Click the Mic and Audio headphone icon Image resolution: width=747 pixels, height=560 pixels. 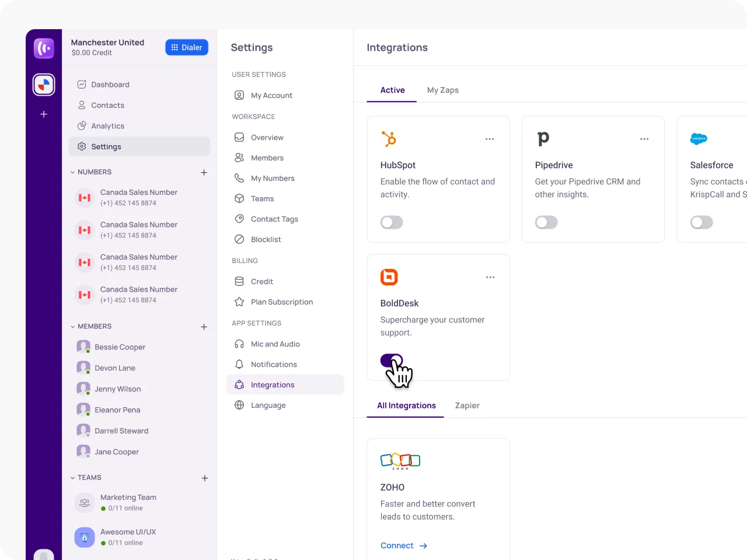pos(239,344)
